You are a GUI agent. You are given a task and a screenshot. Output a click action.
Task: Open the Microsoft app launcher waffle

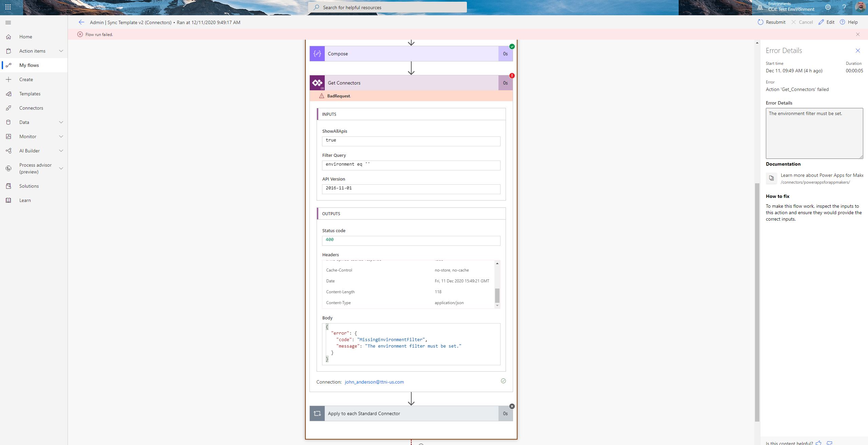(8, 7)
